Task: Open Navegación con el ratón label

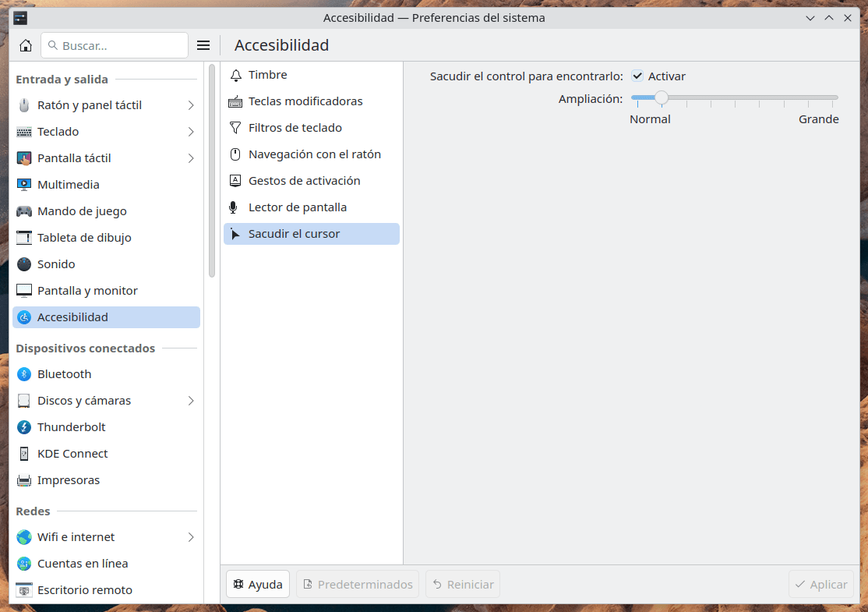Action: (x=315, y=154)
